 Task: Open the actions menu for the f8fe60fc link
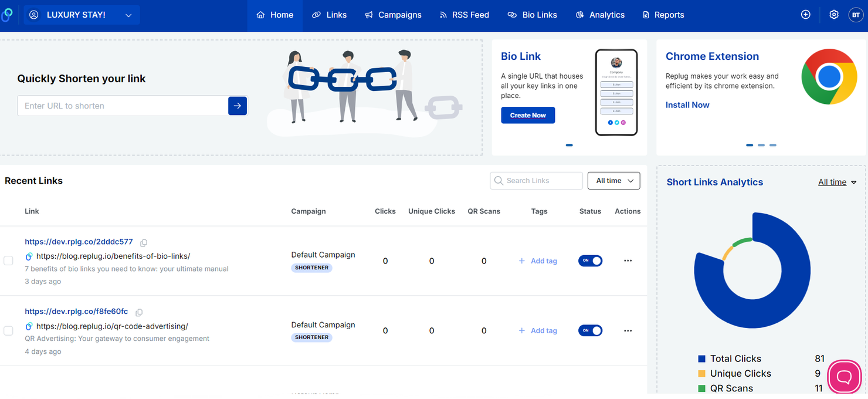[628, 331]
